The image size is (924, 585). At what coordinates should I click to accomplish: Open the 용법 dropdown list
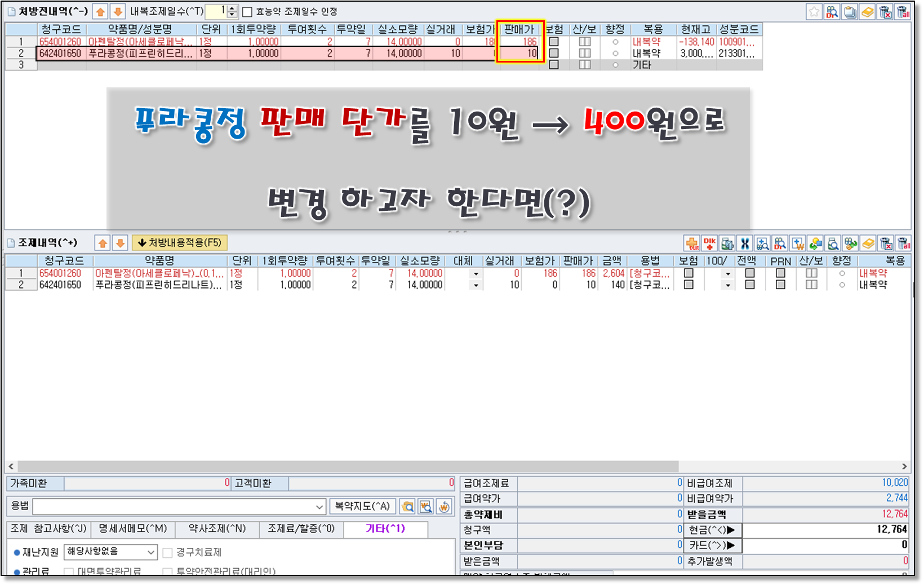(319, 507)
